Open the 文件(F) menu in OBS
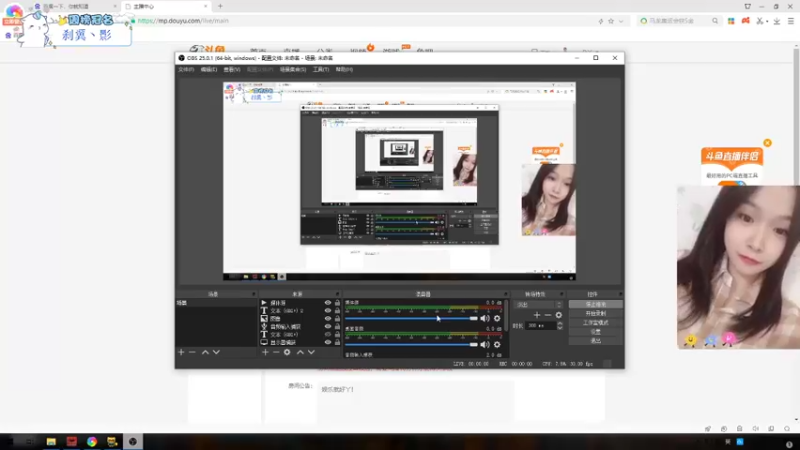This screenshot has height=450, width=800. tap(186, 69)
